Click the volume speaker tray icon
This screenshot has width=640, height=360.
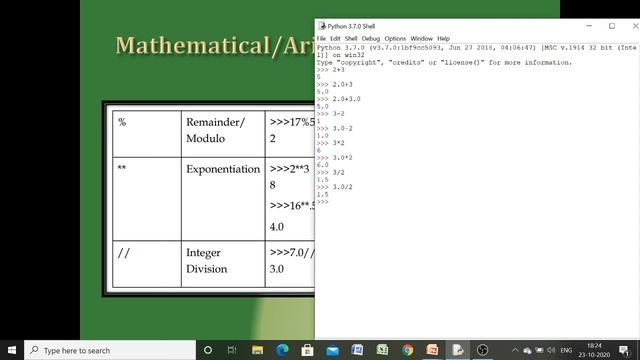[x=551, y=350]
